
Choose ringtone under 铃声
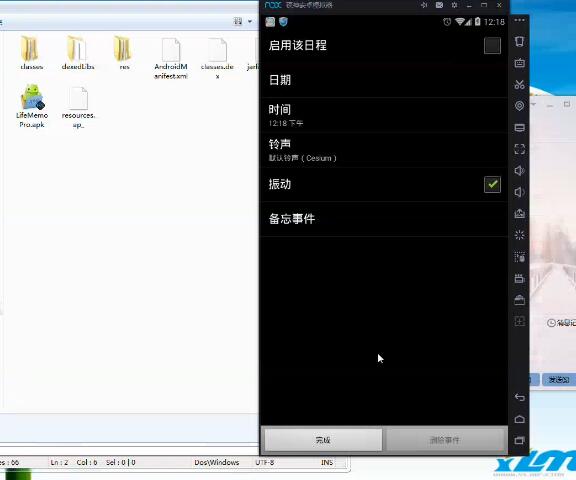point(384,150)
